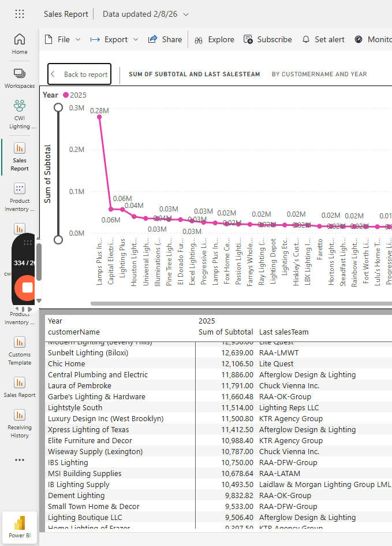
Task: Open Receiving History in the sidebar
Action: [x=20, y=424]
